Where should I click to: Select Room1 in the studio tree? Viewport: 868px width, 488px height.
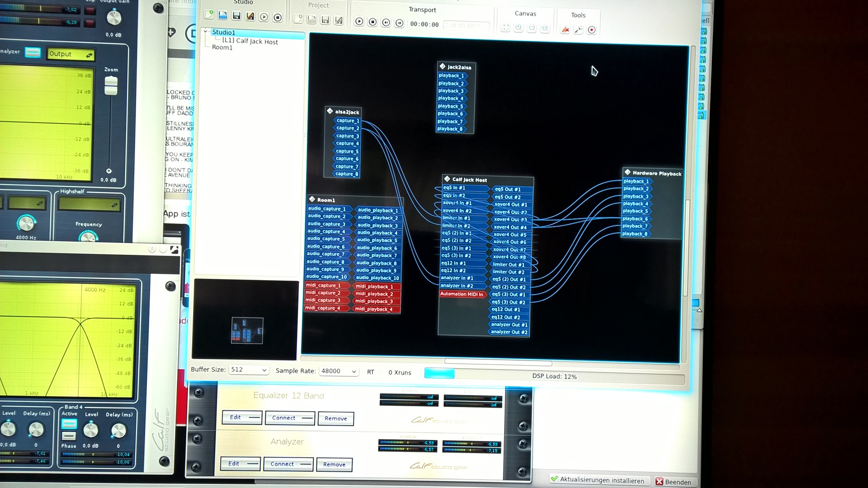(x=222, y=47)
